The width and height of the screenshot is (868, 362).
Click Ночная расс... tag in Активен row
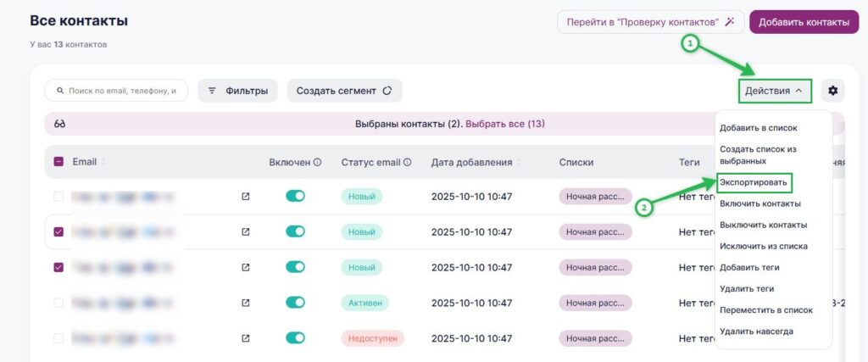pyautogui.click(x=595, y=303)
